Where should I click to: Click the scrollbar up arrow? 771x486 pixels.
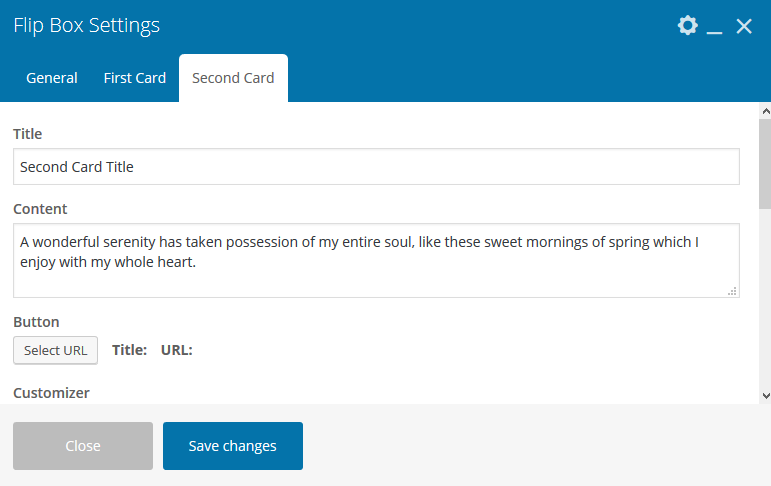[x=765, y=111]
